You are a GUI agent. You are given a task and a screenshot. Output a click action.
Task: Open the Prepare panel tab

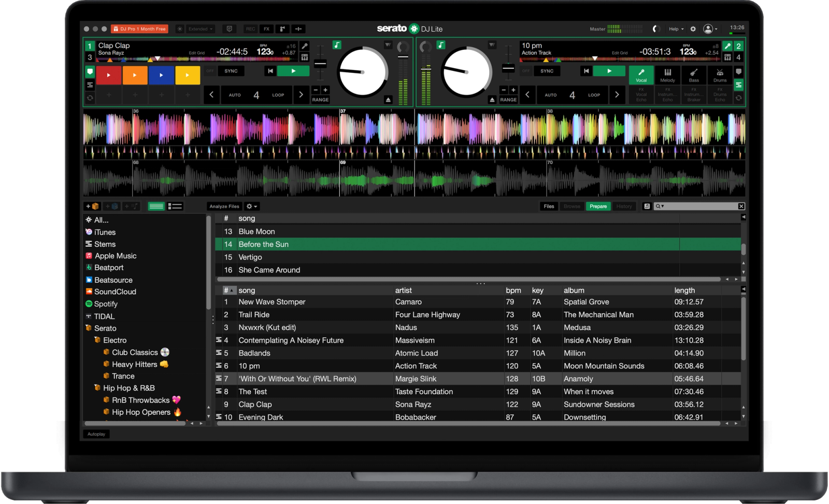coord(598,206)
